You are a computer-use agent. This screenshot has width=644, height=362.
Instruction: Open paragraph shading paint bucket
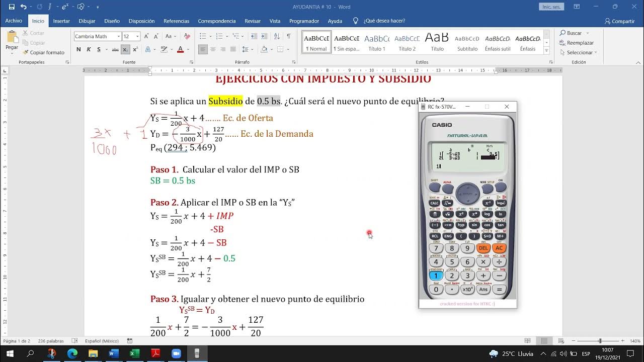pyautogui.click(x=264, y=49)
